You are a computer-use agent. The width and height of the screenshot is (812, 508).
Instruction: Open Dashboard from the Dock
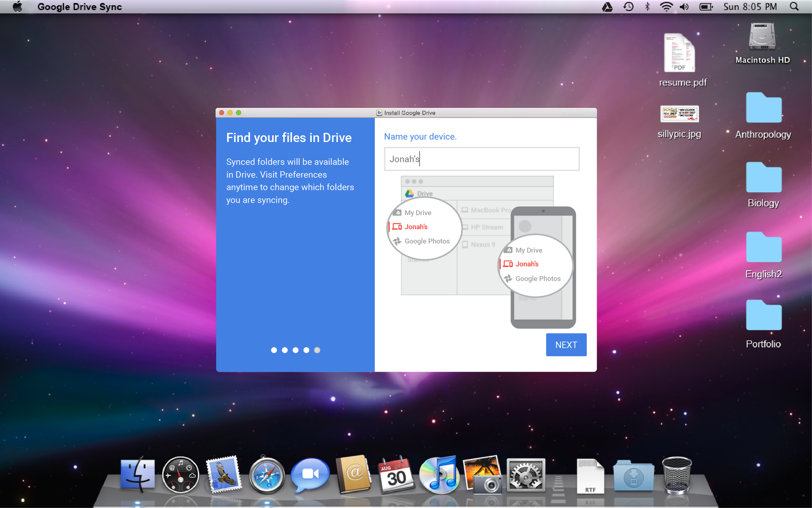(181, 475)
